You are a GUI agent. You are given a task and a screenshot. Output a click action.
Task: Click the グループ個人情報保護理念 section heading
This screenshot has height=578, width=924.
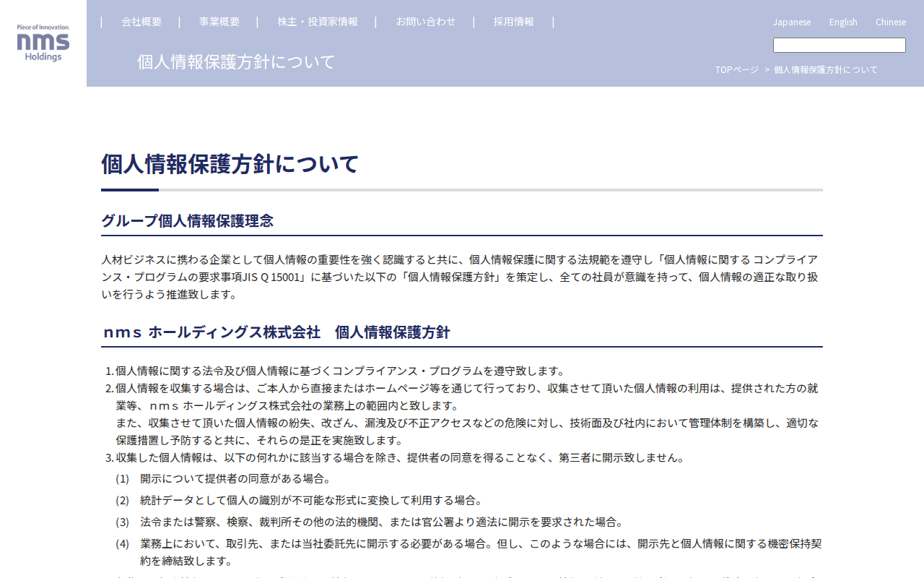(x=187, y=221)
